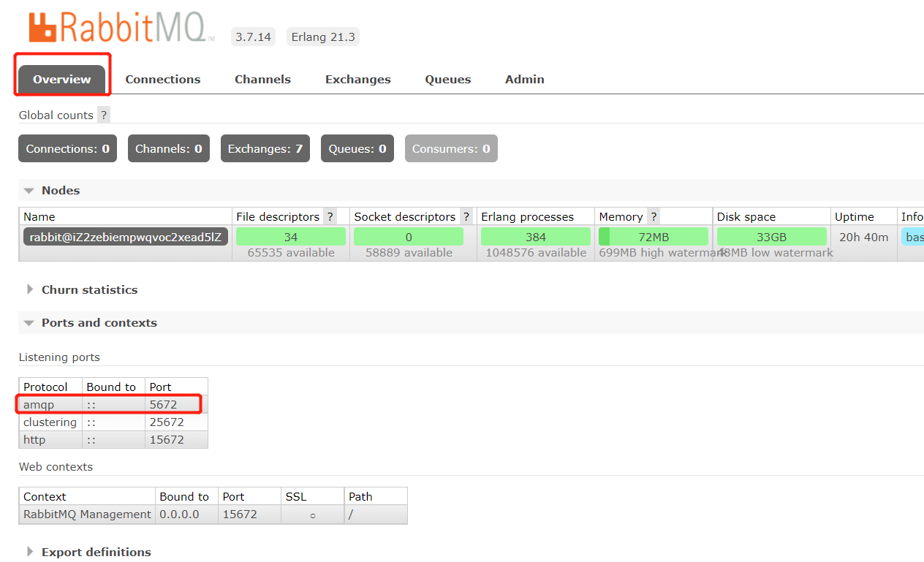The height and width of the screenshot is (562, 924).
Task: Open node rabbit@iZ2zebiempwqvoc2xead5lZ link
Action: pos(126,237)
